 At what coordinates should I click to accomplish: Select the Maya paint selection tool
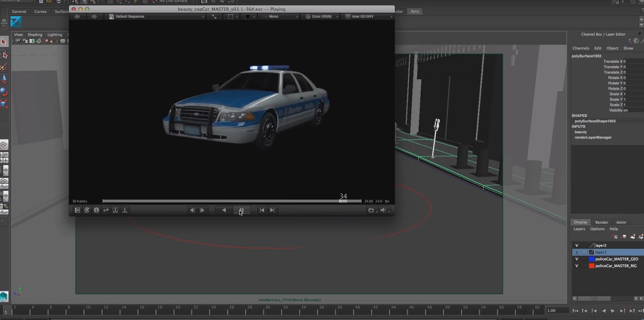4,67
